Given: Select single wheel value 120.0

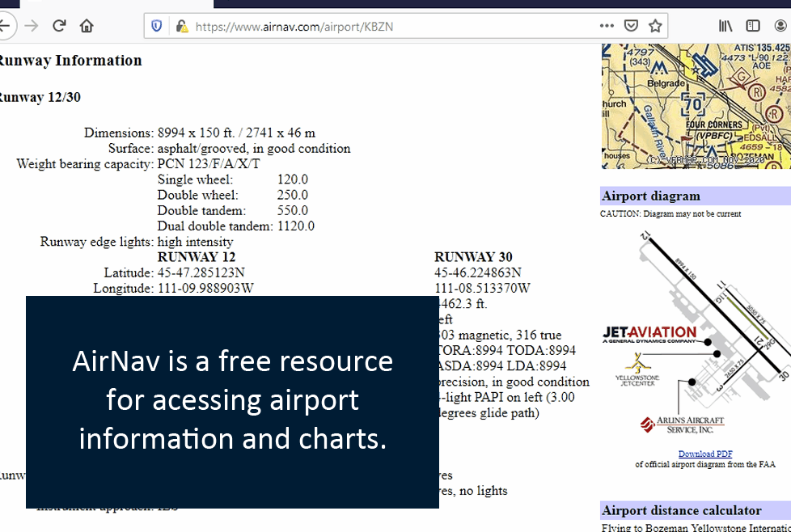Looking at the screenshot, I should point(293,179).
